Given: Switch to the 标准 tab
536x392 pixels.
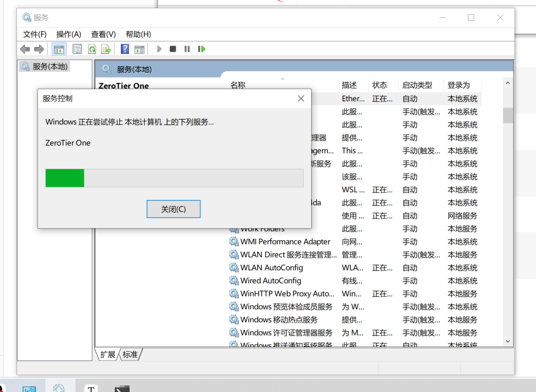Looking at the screenshot, I should tap(130, 354).
